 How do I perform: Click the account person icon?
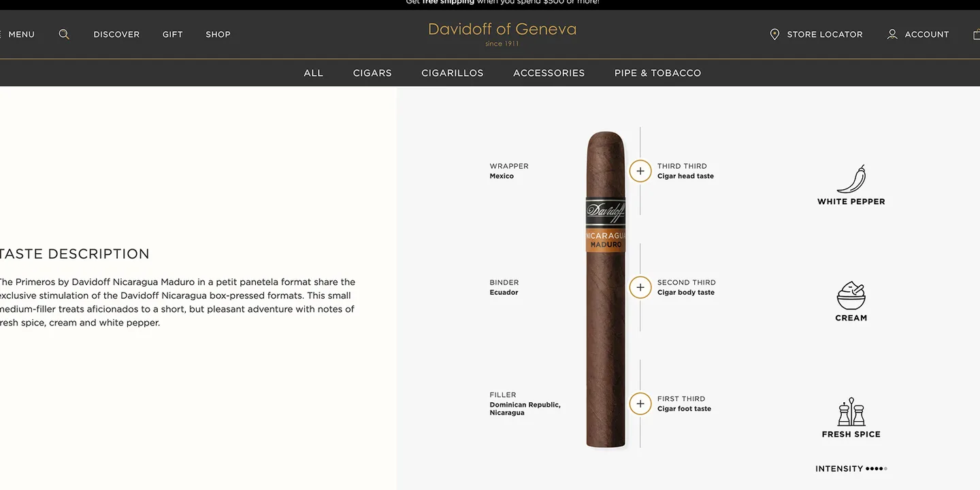pos(892,34)
